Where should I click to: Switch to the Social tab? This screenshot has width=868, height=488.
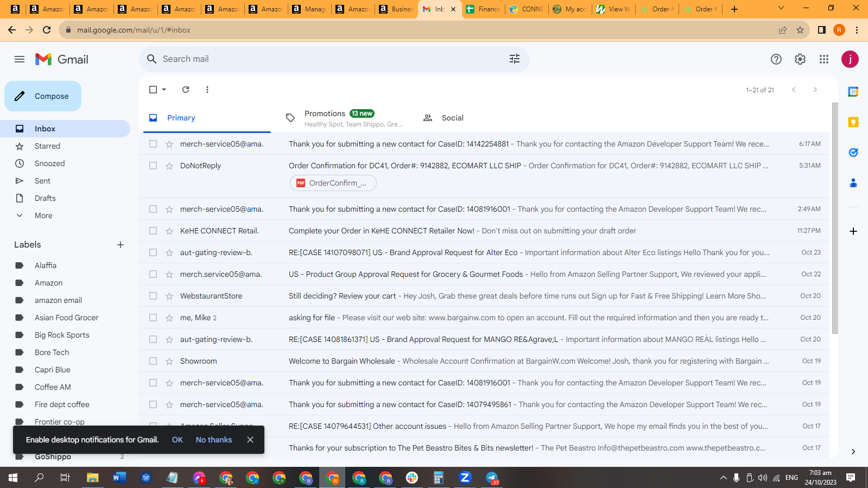pos(481,118)
